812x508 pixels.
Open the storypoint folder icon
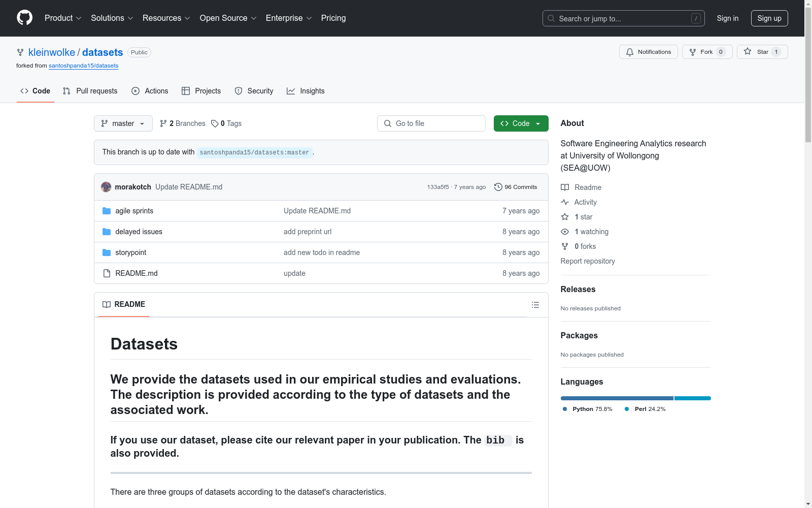click(107, 252)
